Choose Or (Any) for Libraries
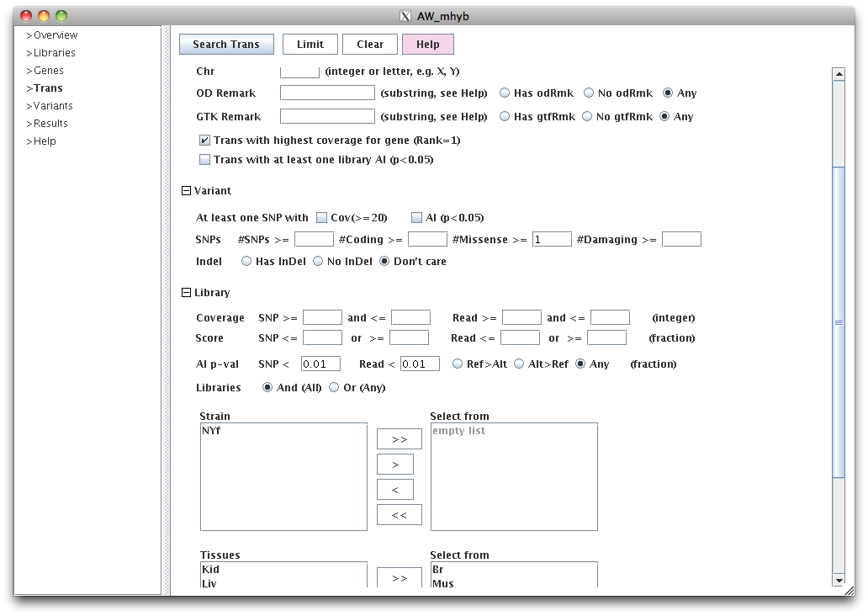The width and height of the screenshot is (868, 616). pos(334,388)
